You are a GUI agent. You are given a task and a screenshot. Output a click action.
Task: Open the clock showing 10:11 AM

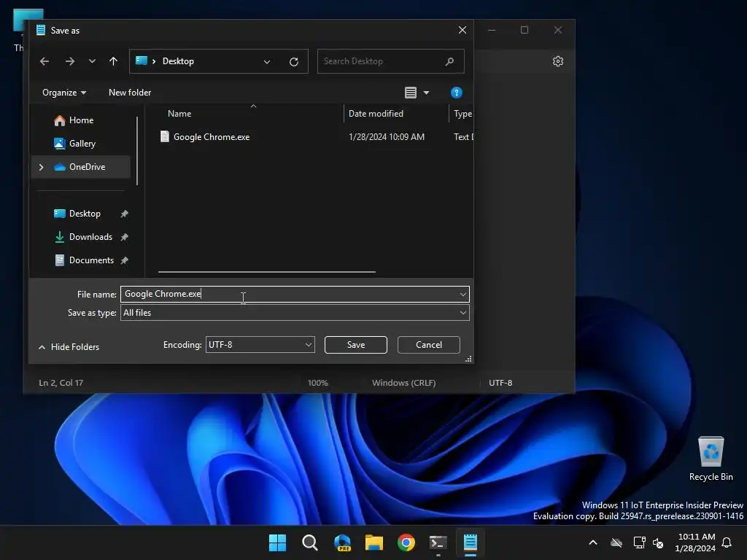695,542
